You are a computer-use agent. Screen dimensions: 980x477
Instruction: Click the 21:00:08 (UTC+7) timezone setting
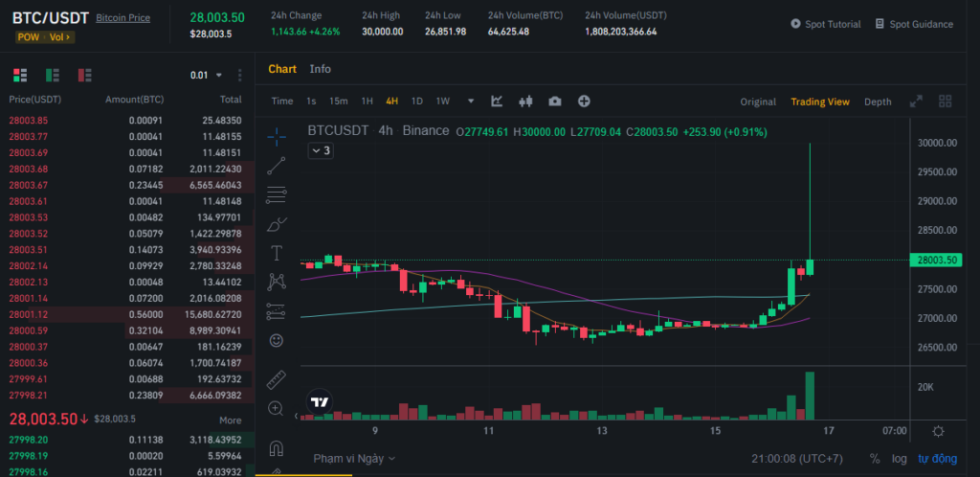tap(797, 458)
